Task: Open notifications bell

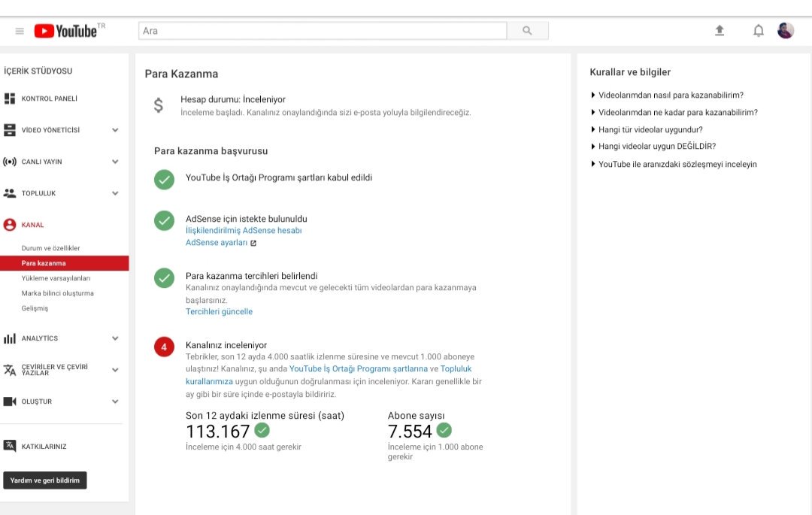Action: pos(758,31)
